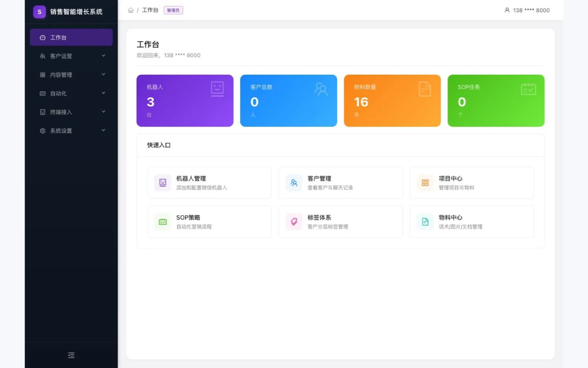This screenshot has width=588, height=368.
Task: Click the 项目中心 orange grid icon
Action: 425,183
